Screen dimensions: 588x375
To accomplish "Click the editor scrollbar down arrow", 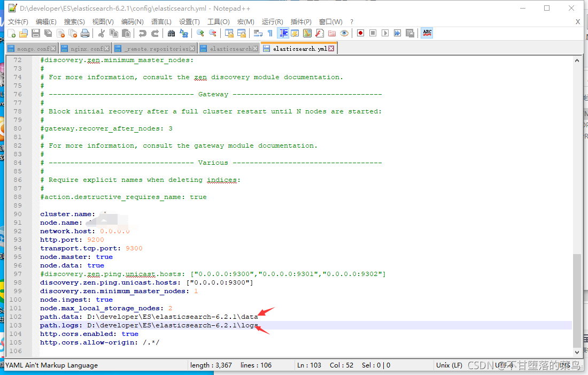I will 577,352.
